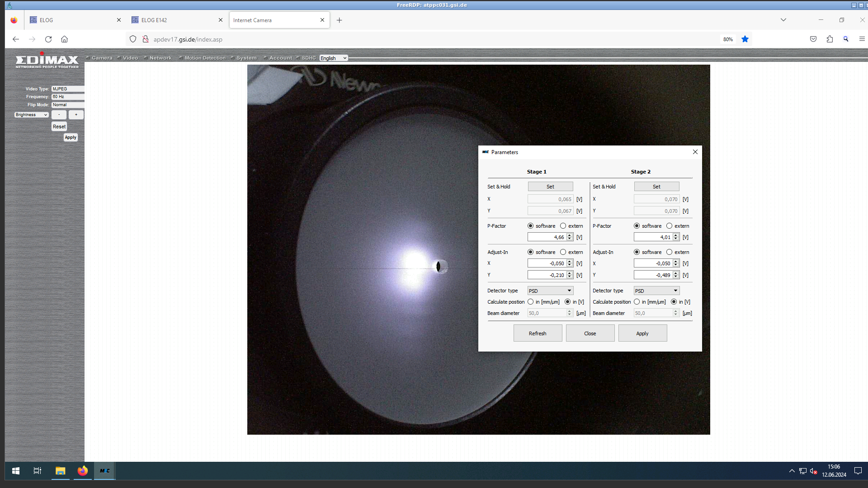The width and height of the screenshot is (868, 488).
Task: Open the English language dropdown
Action: click(x=334, y=58)
